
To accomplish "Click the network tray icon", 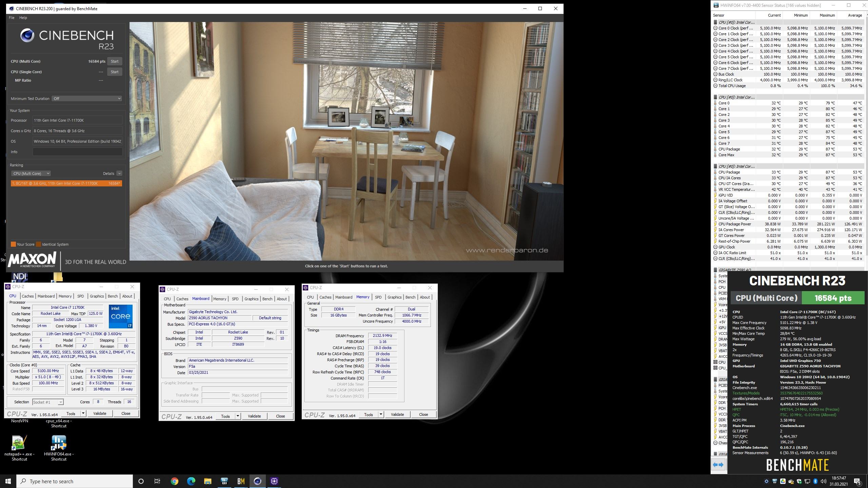I will [807, 481].
